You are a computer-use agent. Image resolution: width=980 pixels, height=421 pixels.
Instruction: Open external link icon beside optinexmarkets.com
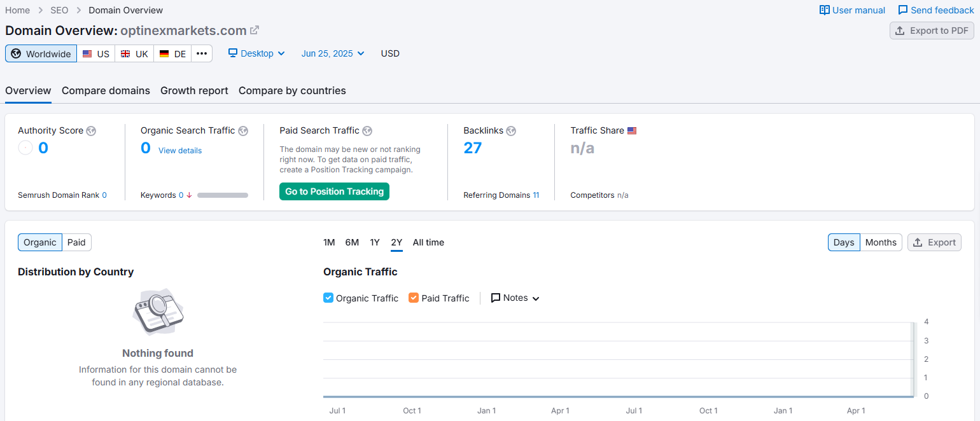click(x=255, y=30)
